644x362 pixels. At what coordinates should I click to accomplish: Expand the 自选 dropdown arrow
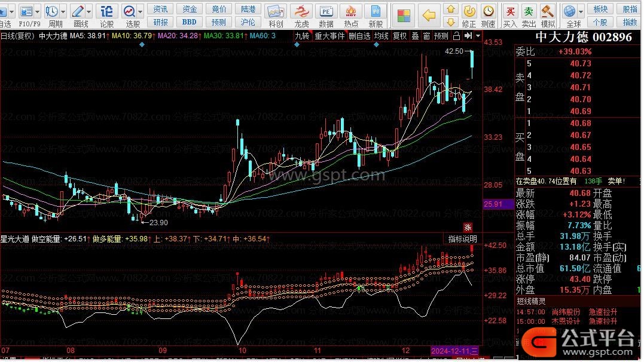(x=11, y=11)
